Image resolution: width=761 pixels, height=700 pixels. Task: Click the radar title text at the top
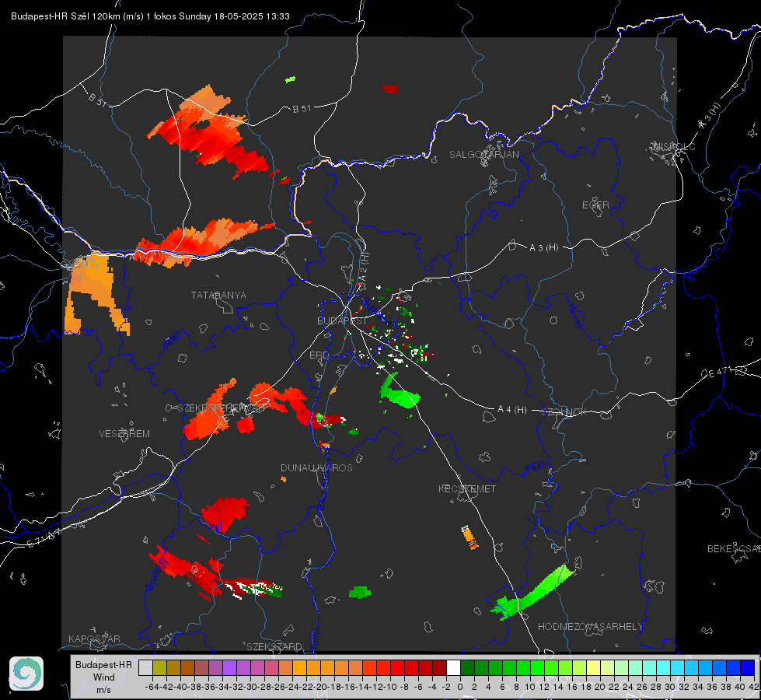coord(151,16)
